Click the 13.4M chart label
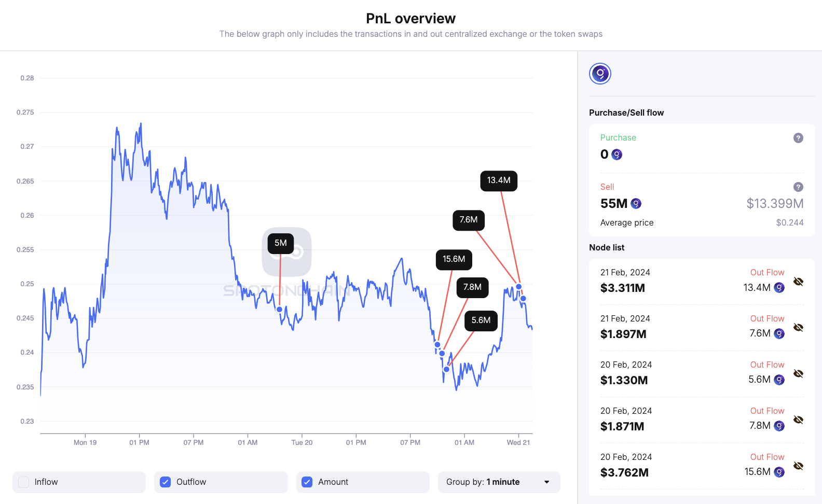Viewport: 822px width, 504px height. 499,180
